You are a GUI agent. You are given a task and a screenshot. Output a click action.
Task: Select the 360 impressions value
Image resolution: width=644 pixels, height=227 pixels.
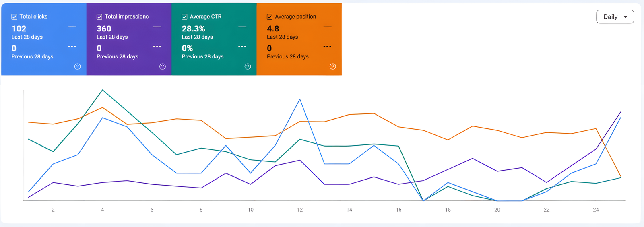pos(104,29)
